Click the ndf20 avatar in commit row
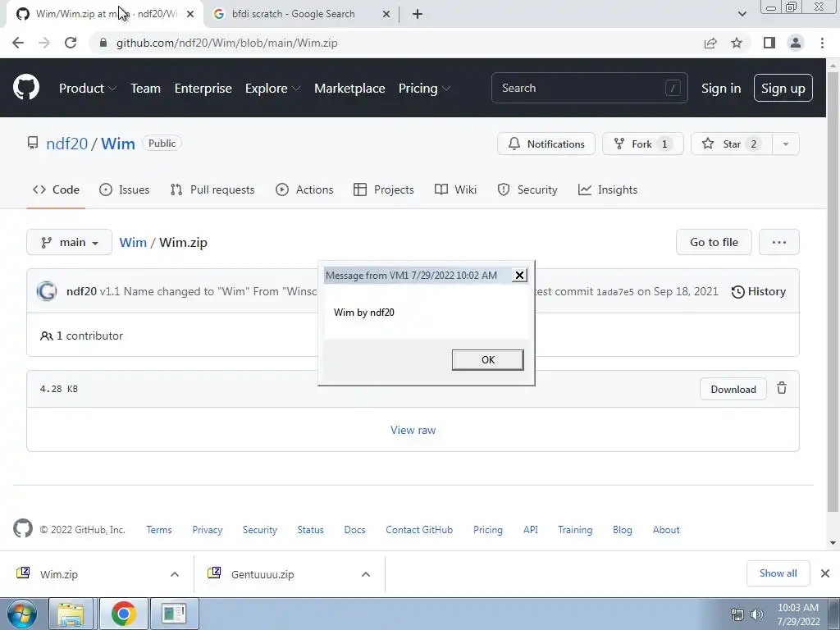The height and width of the screenshot is (630, 840). 47,291
